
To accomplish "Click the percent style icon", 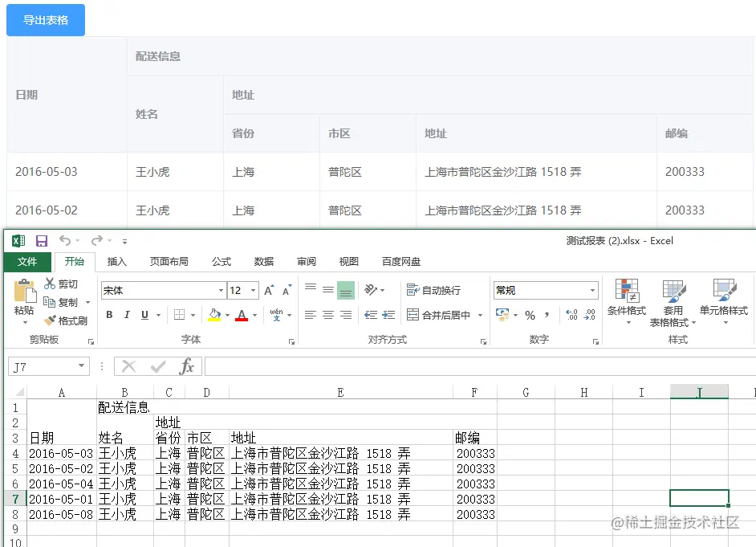I will pyautogui.click(x=530, y=316).
